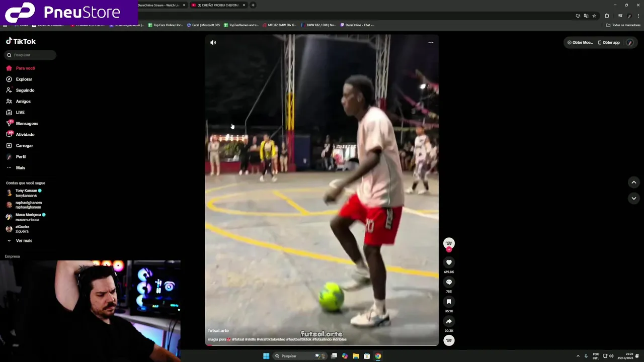Click translate page icon in address bar
Screen dimensions: 644x362
[x=586, y=16]
